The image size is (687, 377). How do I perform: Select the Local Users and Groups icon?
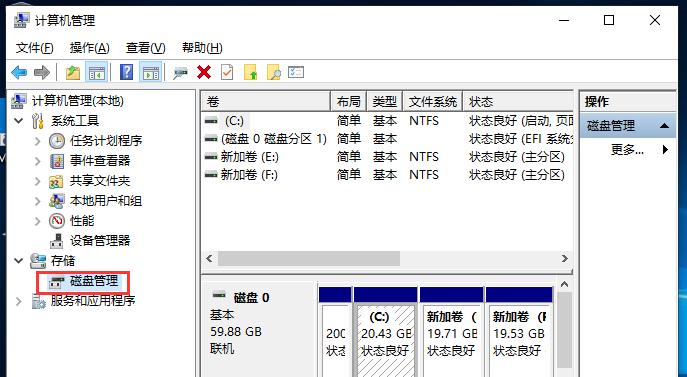click(x=57, y=201)
